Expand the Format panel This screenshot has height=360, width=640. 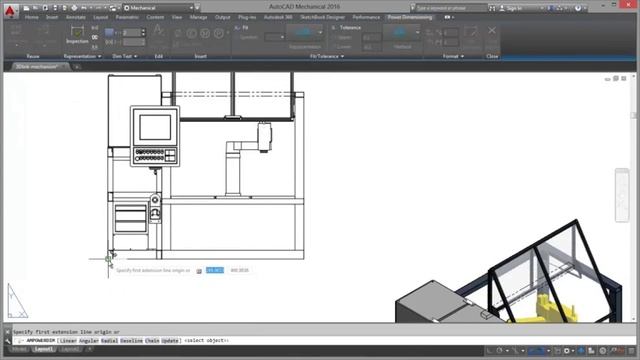[453, 56]
